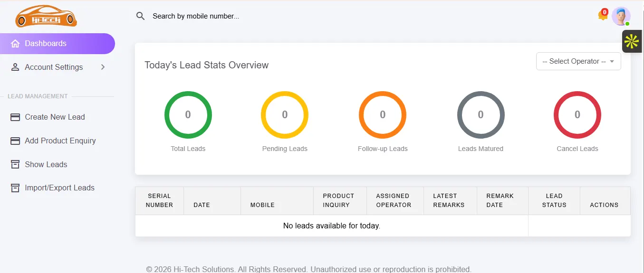The width and height of the screenshot is (644, 273).
Task: Click the Total Leads label
Action: 188,149
